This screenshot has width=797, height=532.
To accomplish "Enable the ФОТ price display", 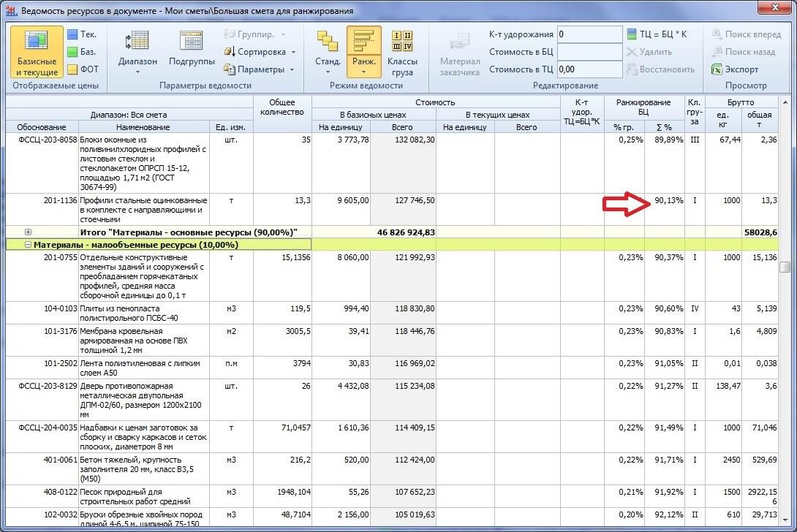I will coord(83,69).
